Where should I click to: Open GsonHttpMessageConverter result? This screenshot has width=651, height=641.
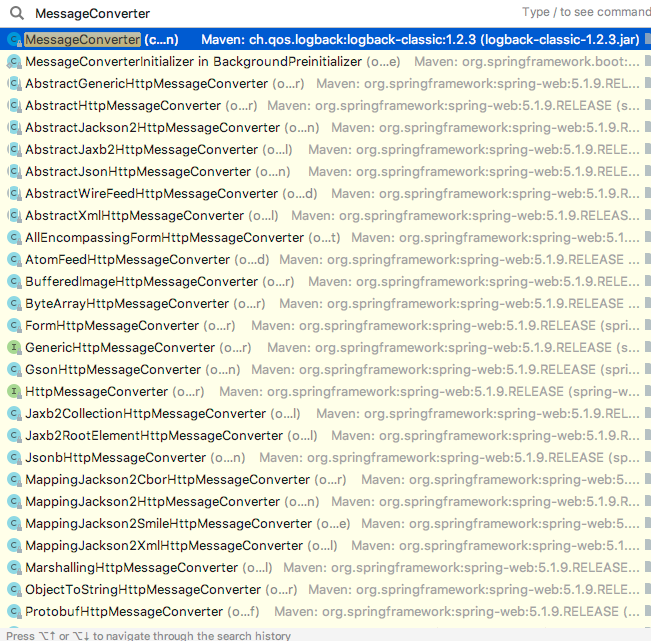pos(326,369)
